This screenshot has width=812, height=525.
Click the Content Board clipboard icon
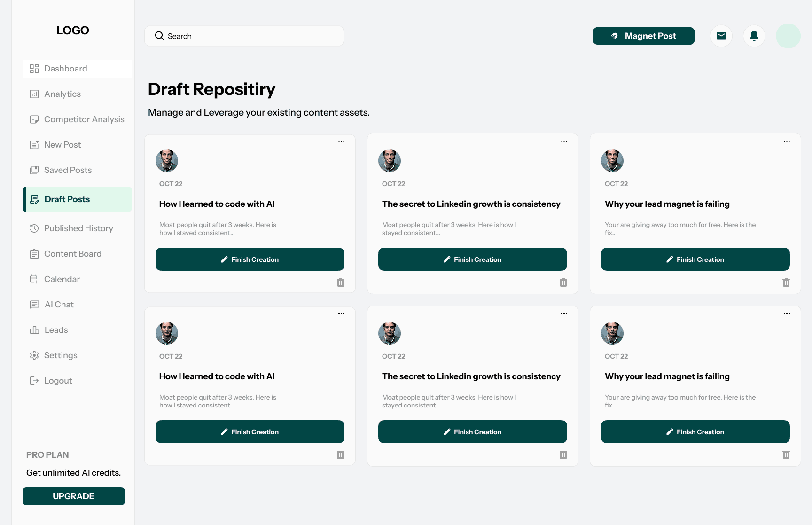pos(34,254)
